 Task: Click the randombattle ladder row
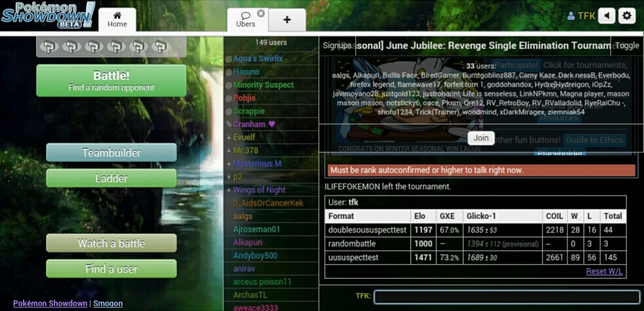pyautogui.click(x=475, y=243)
